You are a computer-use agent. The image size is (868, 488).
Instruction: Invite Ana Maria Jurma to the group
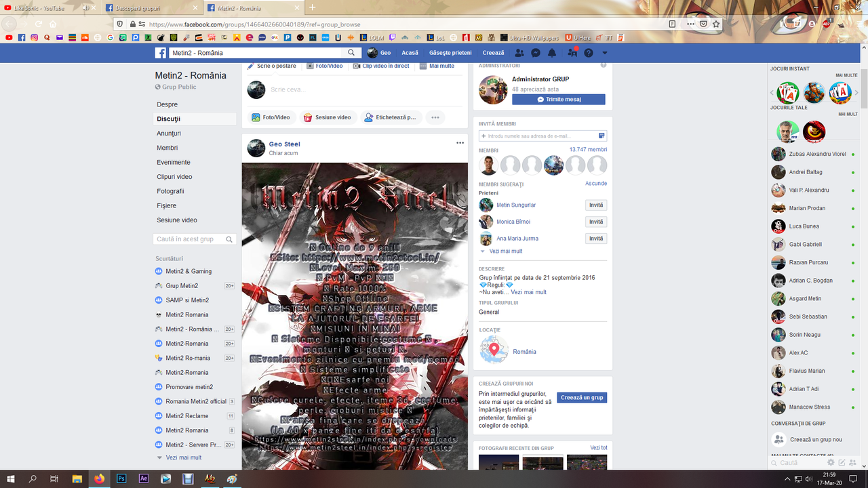pos(596,239)
